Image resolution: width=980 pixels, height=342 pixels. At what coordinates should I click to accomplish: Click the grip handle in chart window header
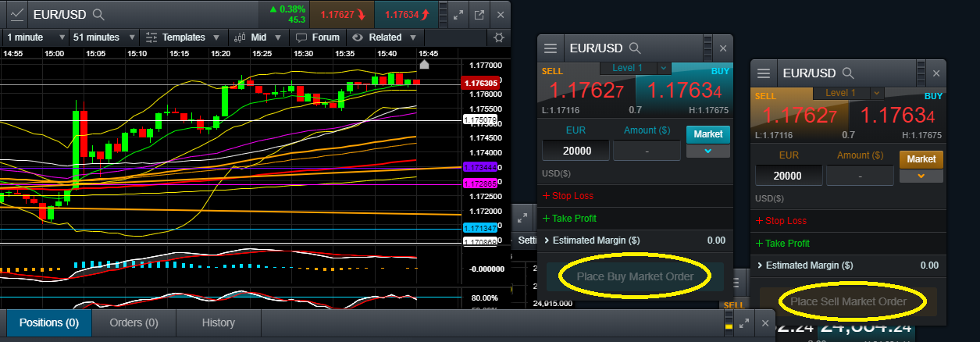[x=443, y=14]
